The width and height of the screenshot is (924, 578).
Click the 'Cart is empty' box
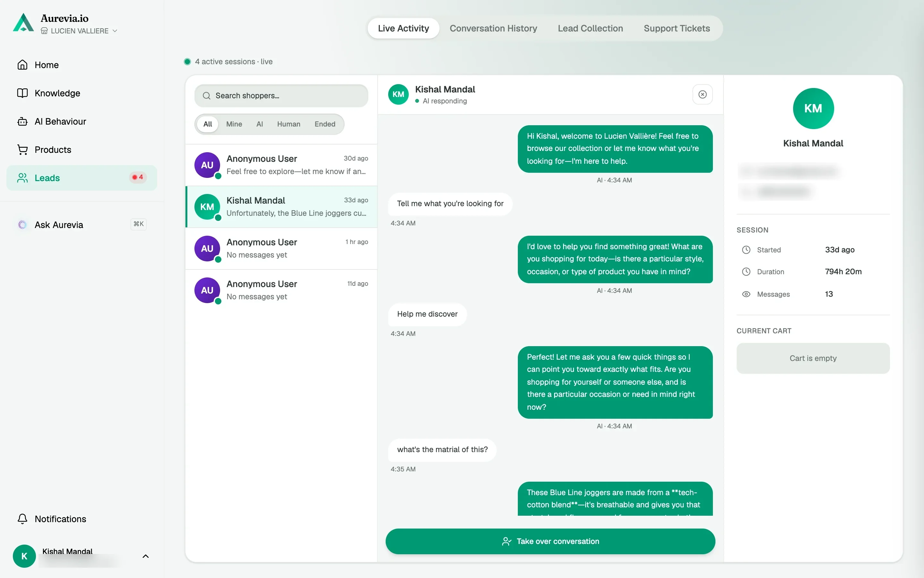pyautogui.click(x=813, y=358)
